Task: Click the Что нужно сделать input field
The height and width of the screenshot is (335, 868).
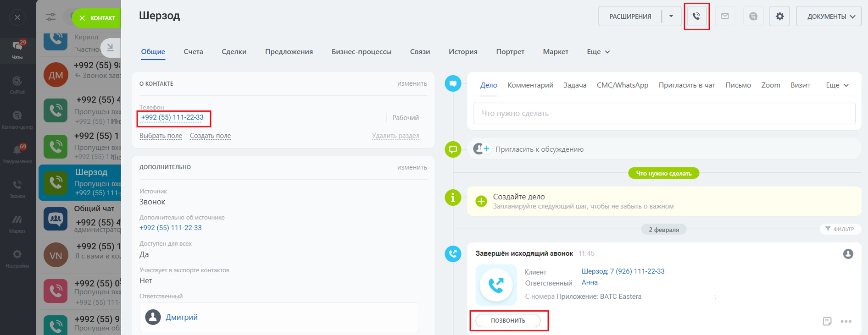Action: pyautogui.click(x=664, y=113)
